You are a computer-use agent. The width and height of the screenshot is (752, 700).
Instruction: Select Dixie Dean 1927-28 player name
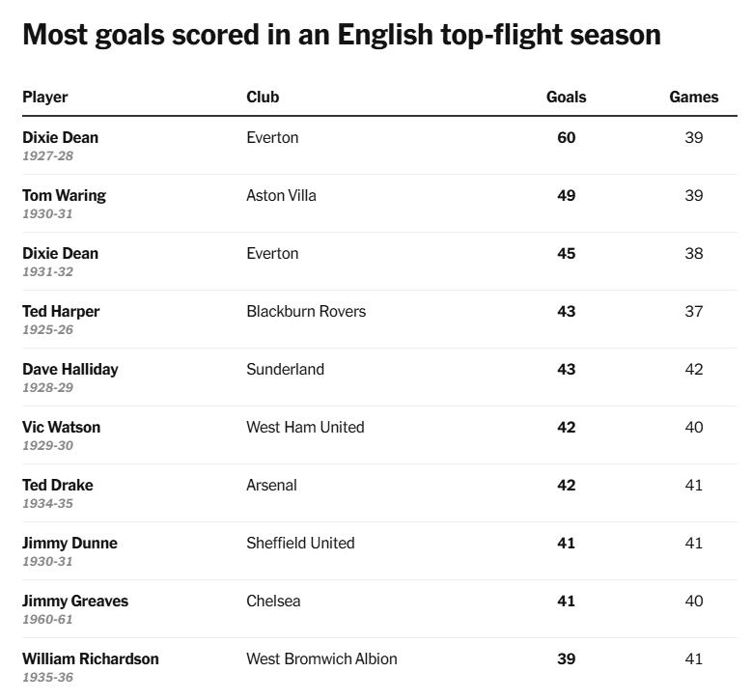(60, 137)
